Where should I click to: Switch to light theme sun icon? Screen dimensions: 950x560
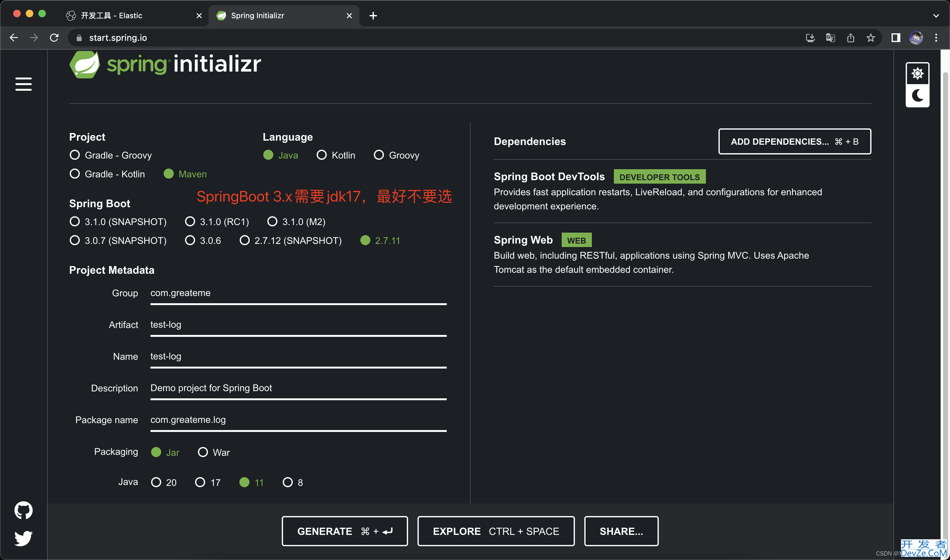coord(917,73)
